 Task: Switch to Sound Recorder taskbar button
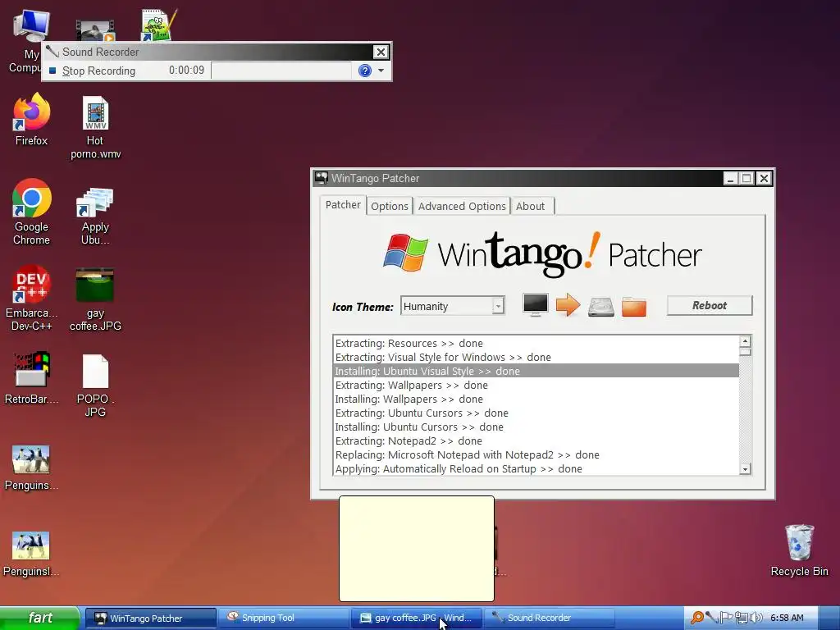550,619
